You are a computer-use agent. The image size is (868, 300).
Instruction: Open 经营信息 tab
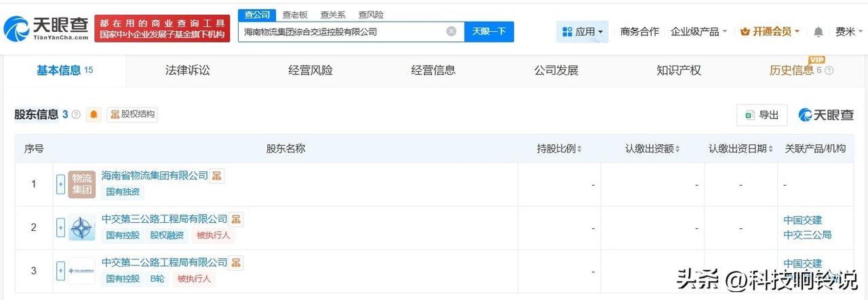point(433,70)
